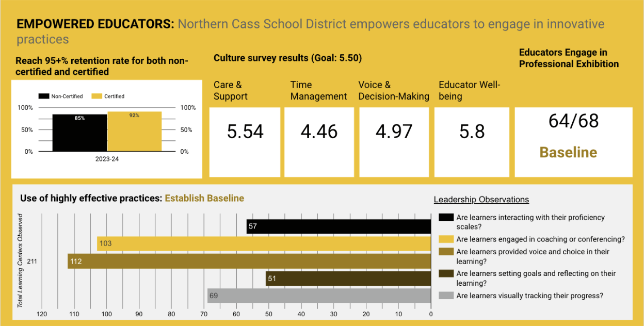
Task: Click the "Certified" legend label text
Action: pos(115,96)
